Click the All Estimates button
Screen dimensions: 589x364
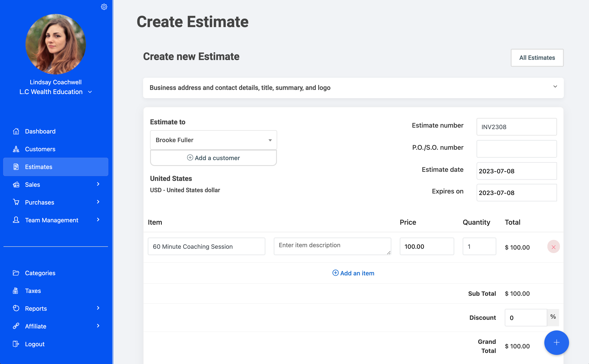[537, 58]
